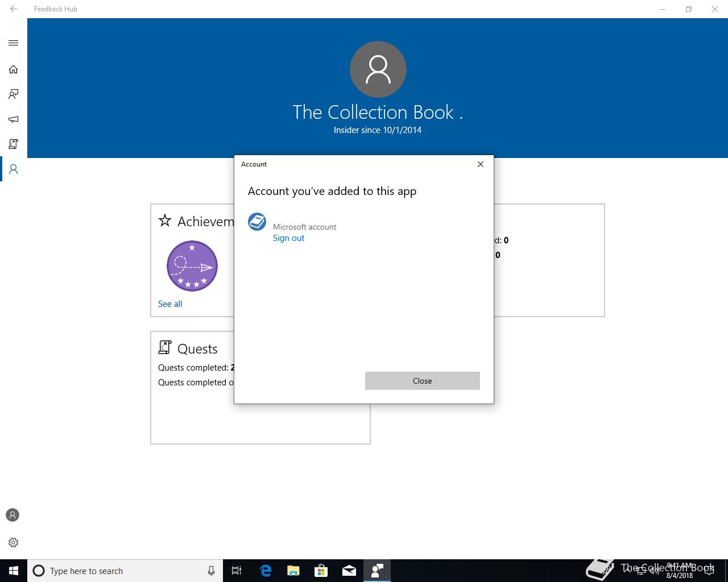Click the Cortana microphone icon

[211, 571]
